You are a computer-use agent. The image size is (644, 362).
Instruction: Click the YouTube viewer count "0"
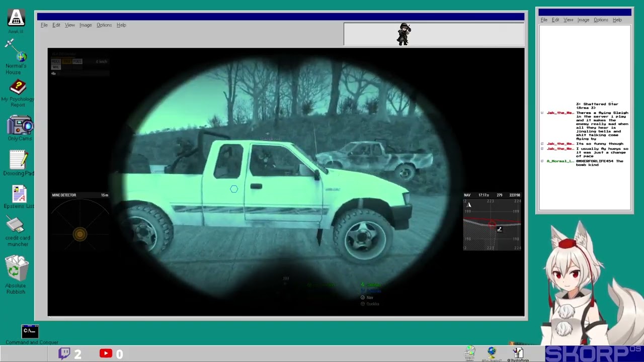(119, 354)
